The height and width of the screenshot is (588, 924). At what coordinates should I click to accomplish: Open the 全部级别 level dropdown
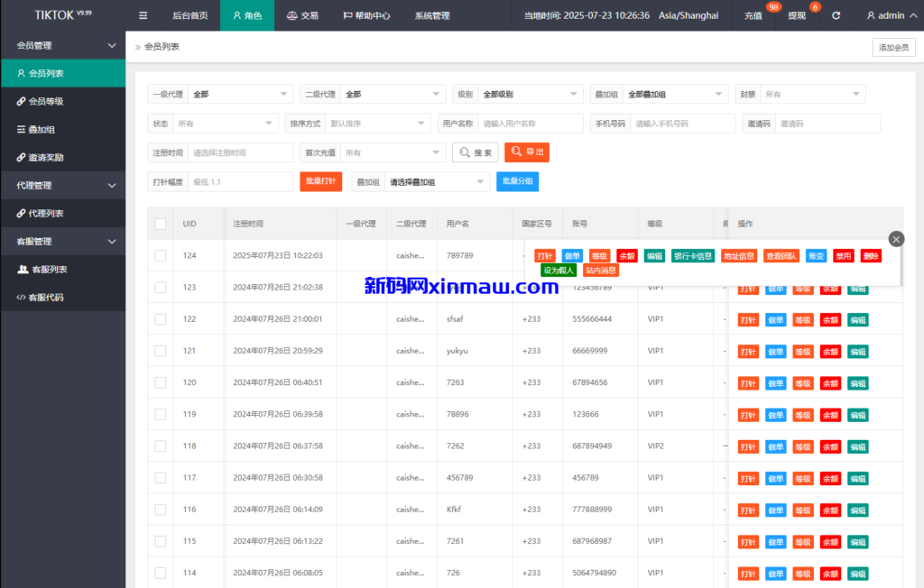pyautogui.click(x=531, y=94)
